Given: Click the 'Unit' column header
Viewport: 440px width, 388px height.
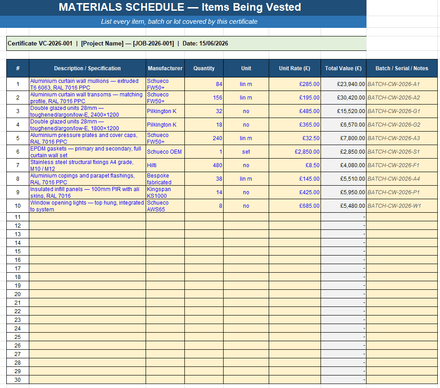Looking at the screenshot, I should point(246,68).
